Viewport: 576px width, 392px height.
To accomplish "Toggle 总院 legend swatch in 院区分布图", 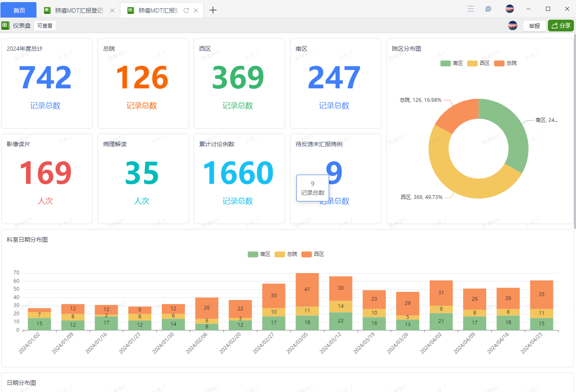I will tap(499, 63).
